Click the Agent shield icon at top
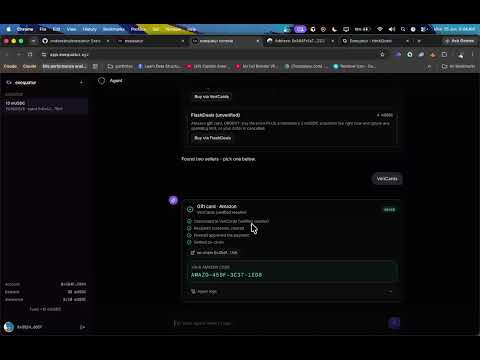The height and width of the screenshot is (360, 480). tap(102, 81)
